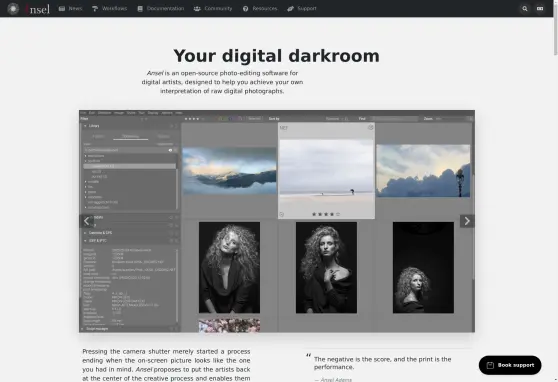The width and height of the screenshot is (558, 382).
Task: Click the icon right of the search icon
Action: point(540,9)
